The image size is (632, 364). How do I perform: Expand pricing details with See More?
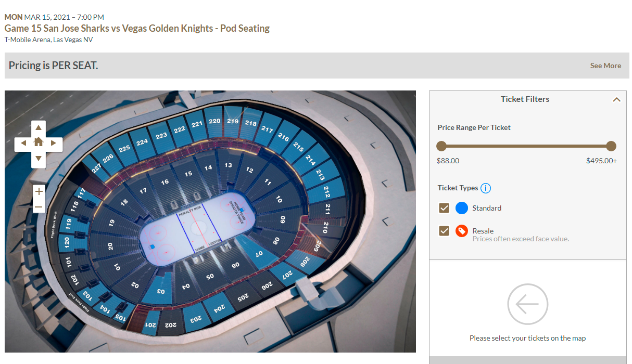[x=605, y=66]
